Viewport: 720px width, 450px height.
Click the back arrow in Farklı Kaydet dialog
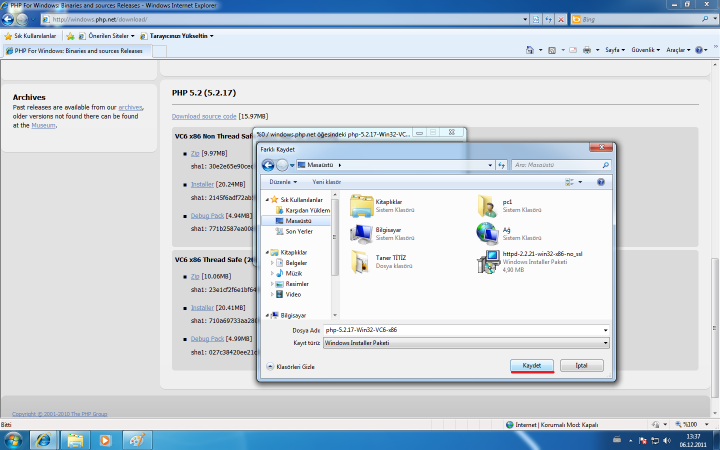point(268,165)
